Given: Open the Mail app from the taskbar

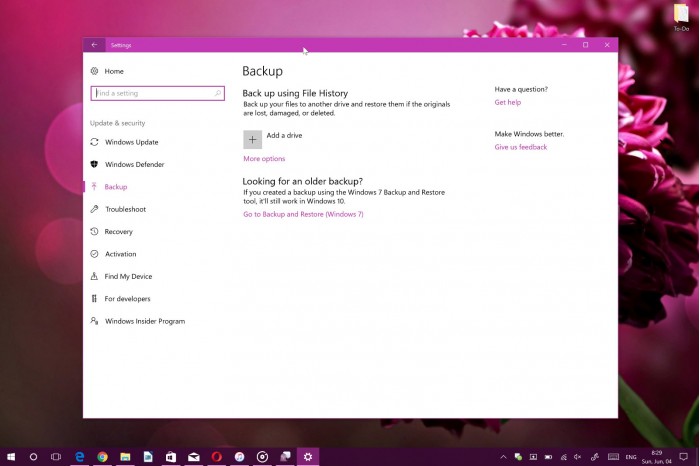Looking at the screenshot, I should 193,457.
